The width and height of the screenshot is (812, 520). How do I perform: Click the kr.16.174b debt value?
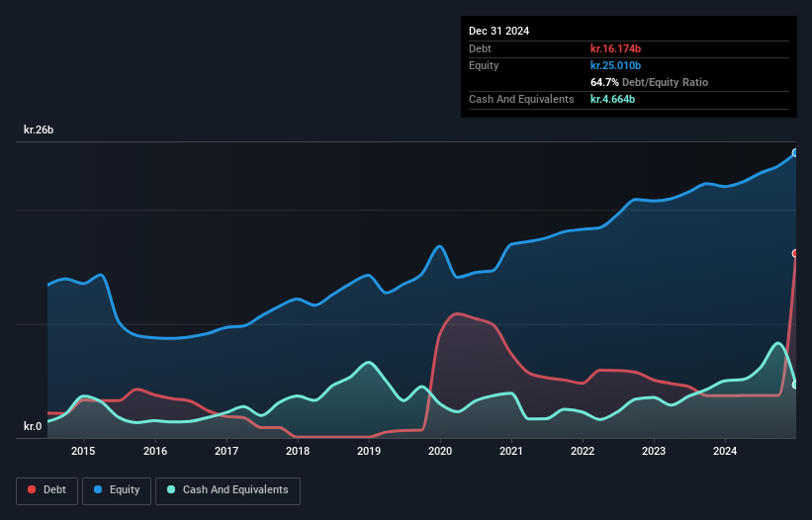tap(616, 48)
